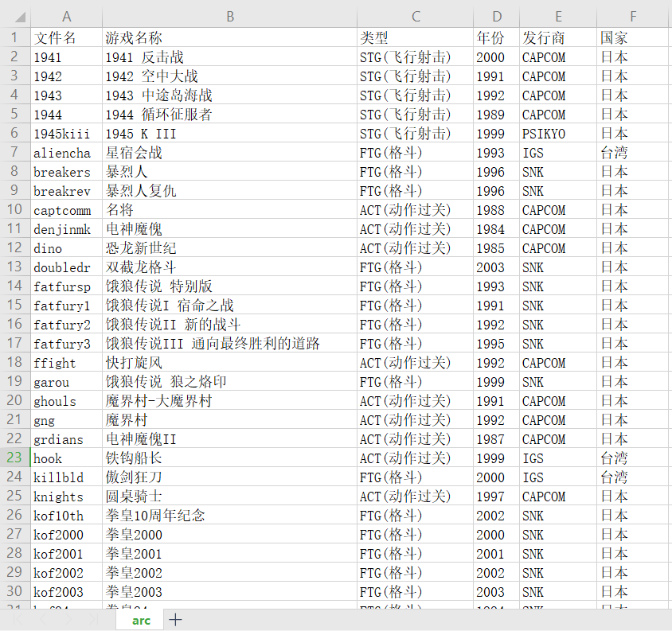The image size is (672, 631).
Task: Select row 23 header
Action: (15, 458)
